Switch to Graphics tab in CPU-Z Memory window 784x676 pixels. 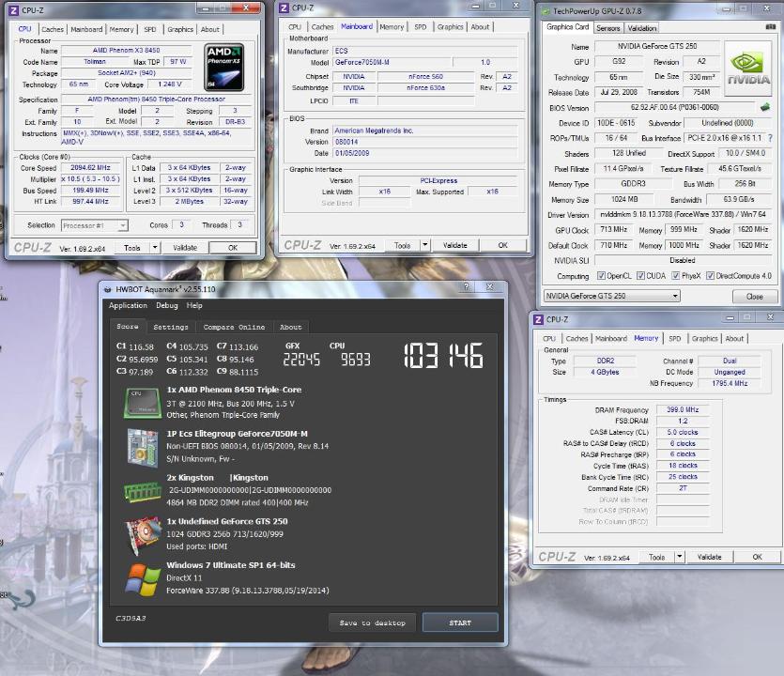coord(704,339)
